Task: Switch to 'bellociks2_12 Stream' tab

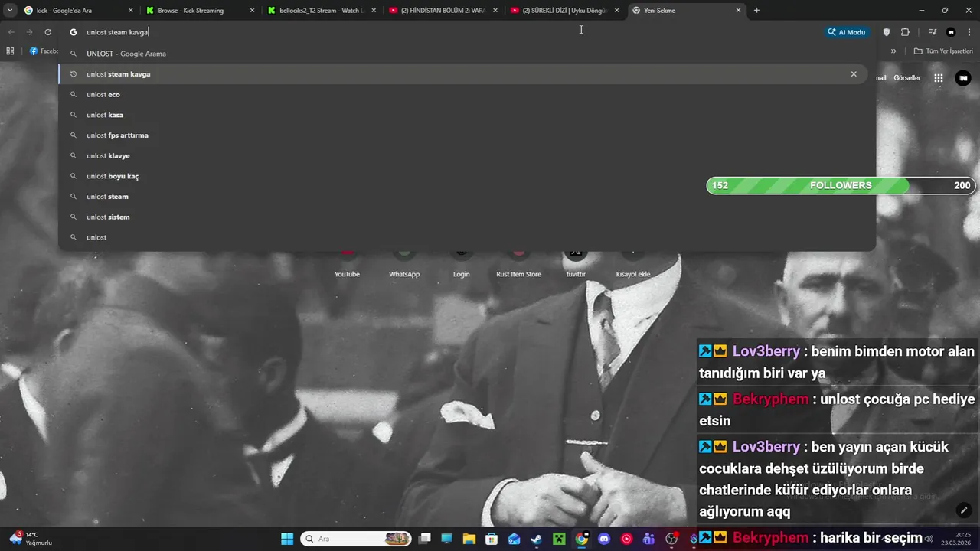Action: pyautogui.click(x=322, y=11)
